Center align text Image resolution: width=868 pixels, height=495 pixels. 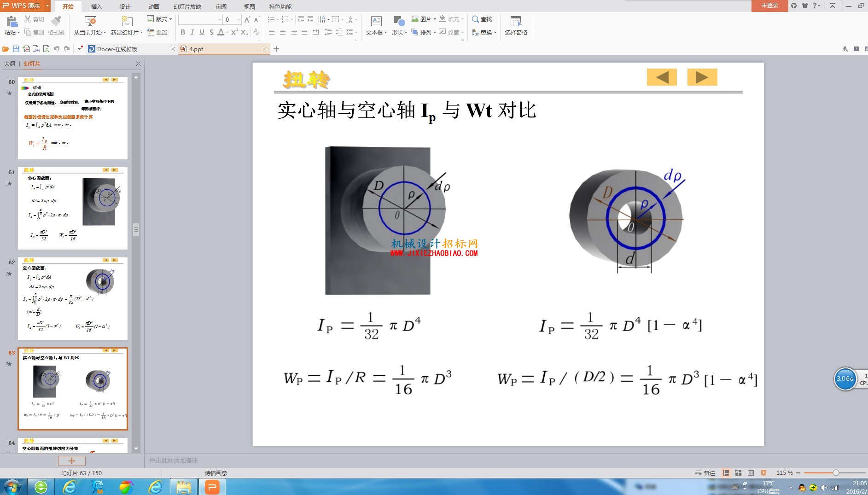pyautogui.click(x=283, y=32)
